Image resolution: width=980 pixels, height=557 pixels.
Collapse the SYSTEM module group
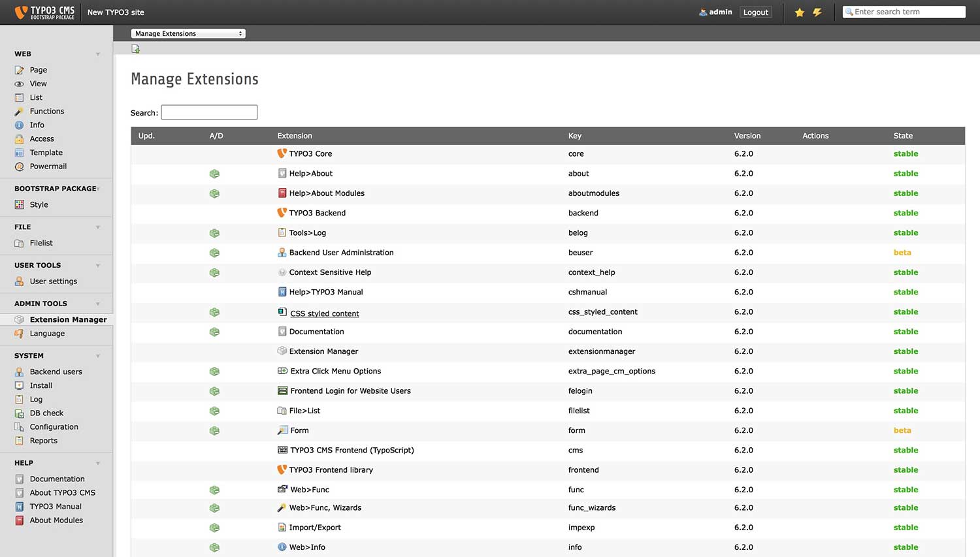(98, 356)
